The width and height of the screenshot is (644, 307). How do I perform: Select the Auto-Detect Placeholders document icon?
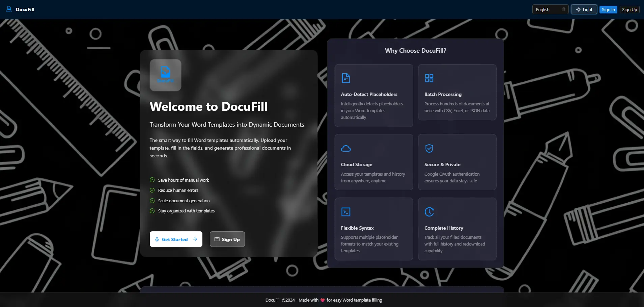[346, 78]
